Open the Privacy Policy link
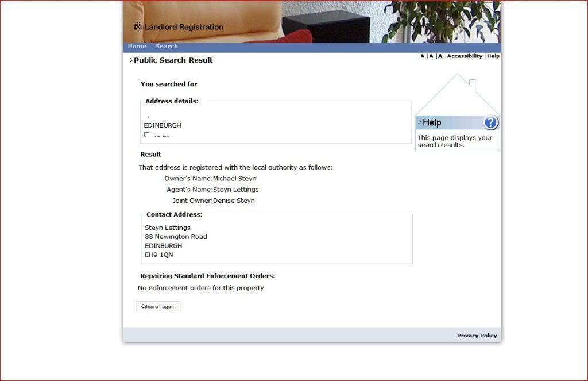 477,336
